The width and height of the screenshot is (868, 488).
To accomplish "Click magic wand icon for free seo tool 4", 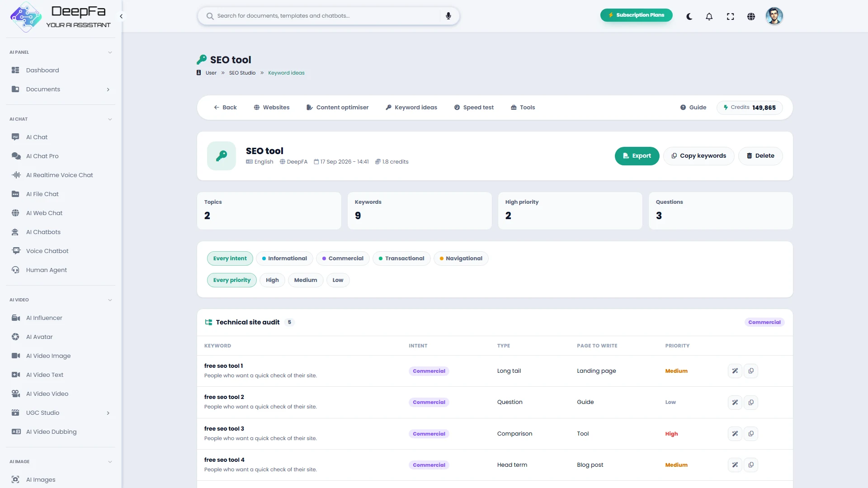I will pyautogui.click(x=735, y=465).
